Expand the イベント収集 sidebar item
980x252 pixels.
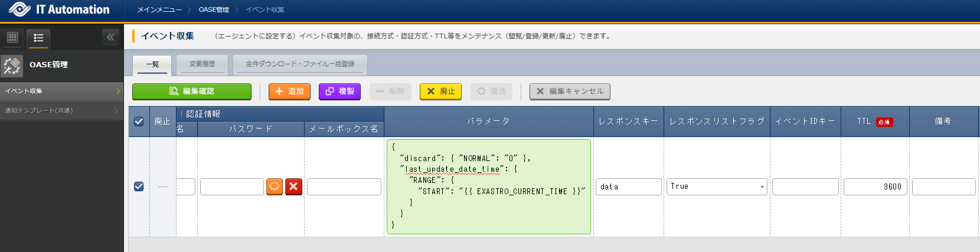pyautogui.click(x=61, y=91)
